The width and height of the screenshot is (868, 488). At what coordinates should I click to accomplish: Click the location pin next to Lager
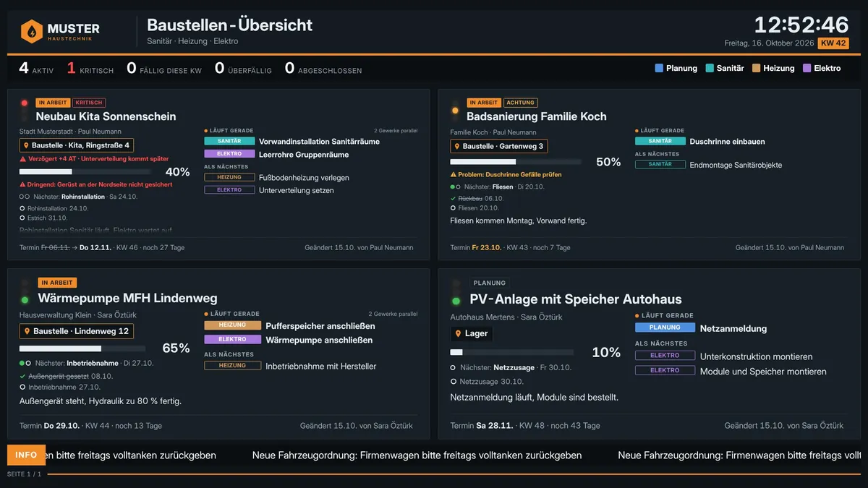point(459,333)
